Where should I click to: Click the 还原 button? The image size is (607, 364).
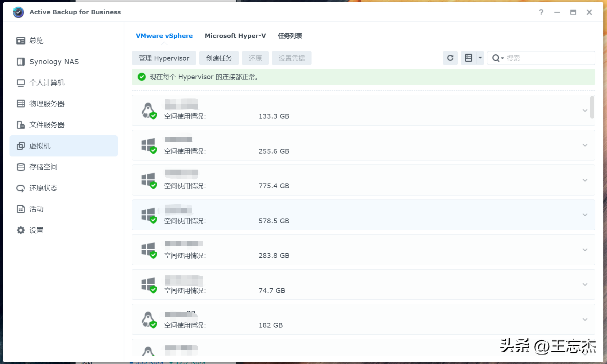pyautogui.click(x=255, y=58)
